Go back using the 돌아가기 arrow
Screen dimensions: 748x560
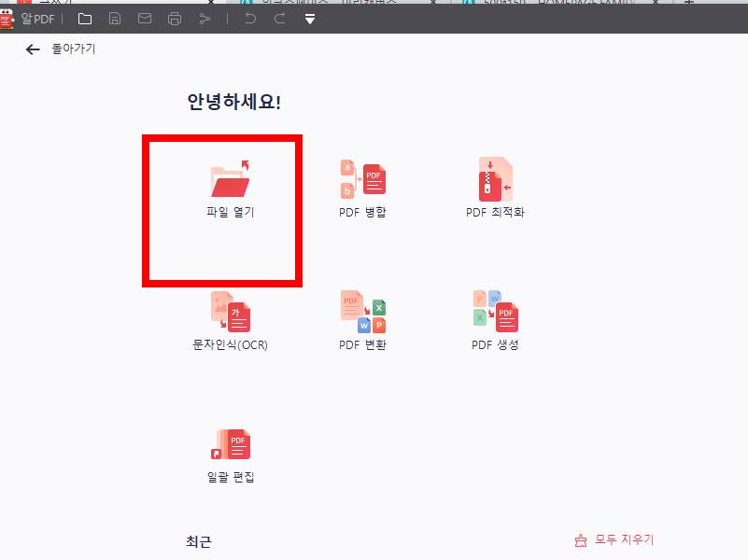click(33, 49)
